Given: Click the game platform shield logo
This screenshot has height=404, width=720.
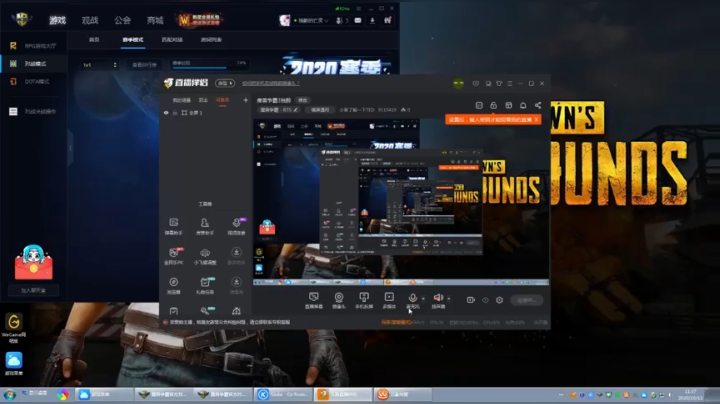Looking at the screenshot, I should tap(22, 19).
